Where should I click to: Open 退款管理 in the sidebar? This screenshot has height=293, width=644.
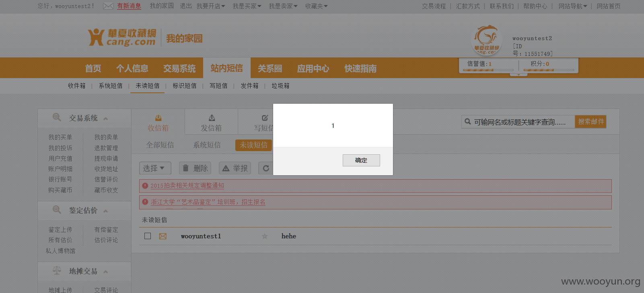[x=106, y=148]
